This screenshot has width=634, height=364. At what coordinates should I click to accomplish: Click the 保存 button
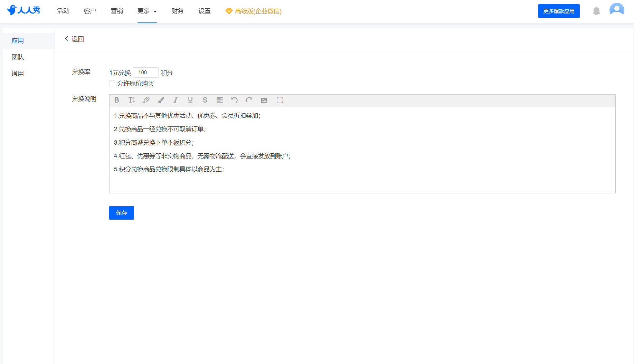122,213
